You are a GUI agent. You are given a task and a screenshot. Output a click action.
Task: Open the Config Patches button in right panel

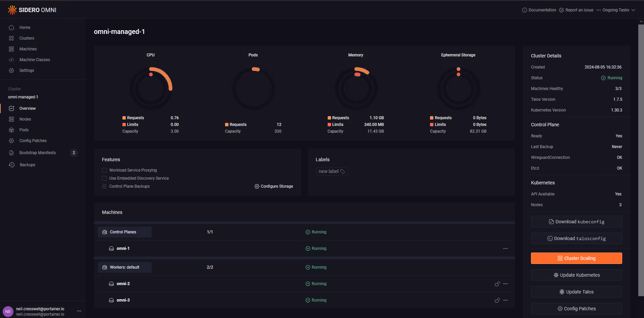(x=576, y=309)
